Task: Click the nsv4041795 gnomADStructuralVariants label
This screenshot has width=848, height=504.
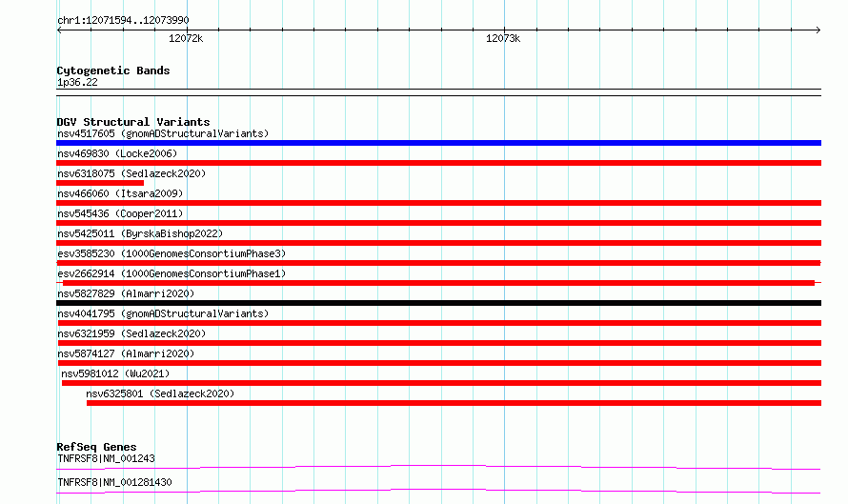Action: 163,313
